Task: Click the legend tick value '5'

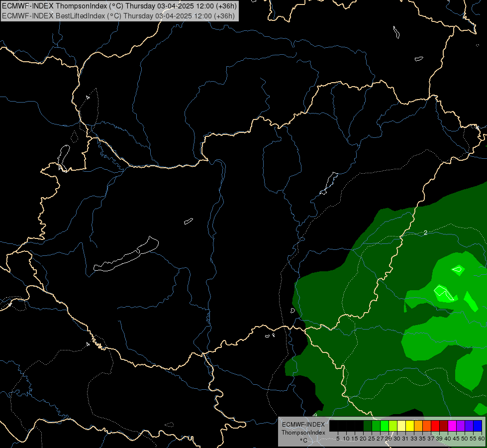Action: click(x=338, y=439)
